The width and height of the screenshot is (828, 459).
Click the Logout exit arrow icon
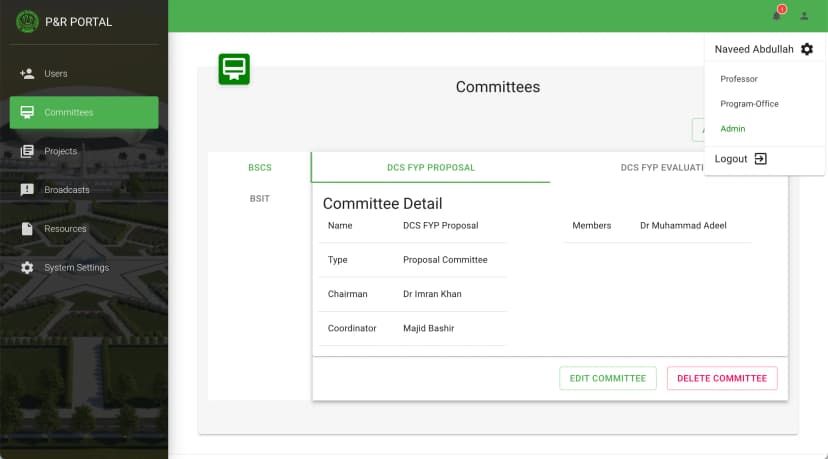click(x=760, y=159)
